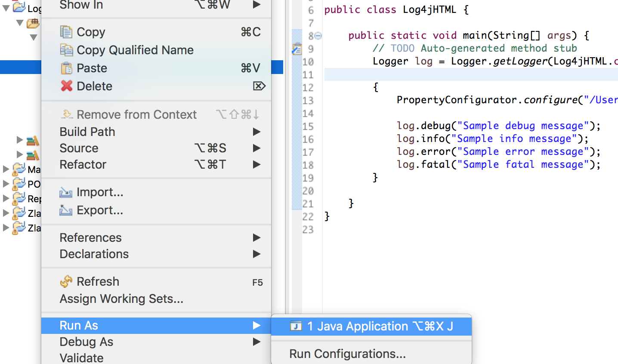
Task: Click line number 15 in the editor gutter
Action: [309, 126]
